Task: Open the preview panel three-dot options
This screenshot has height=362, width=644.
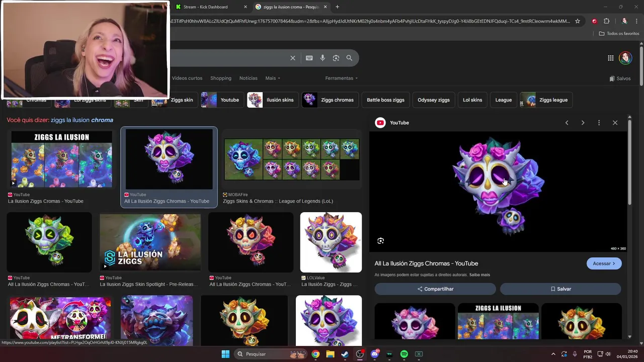Action: click(599, 123)
